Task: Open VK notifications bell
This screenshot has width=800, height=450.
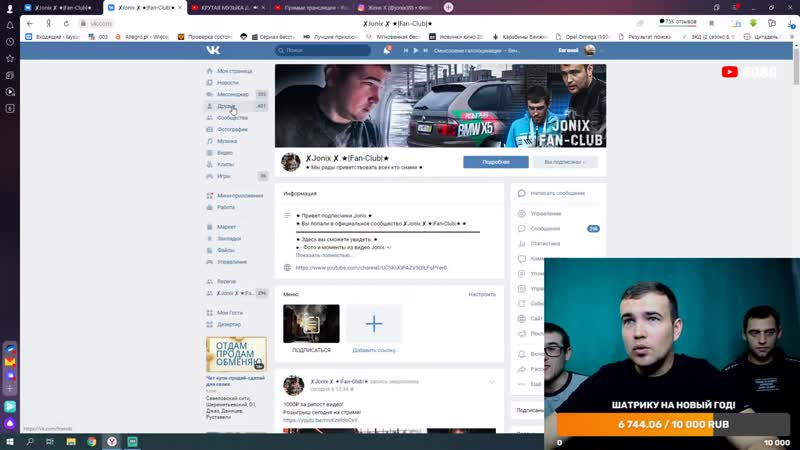Action: (387, 50)
